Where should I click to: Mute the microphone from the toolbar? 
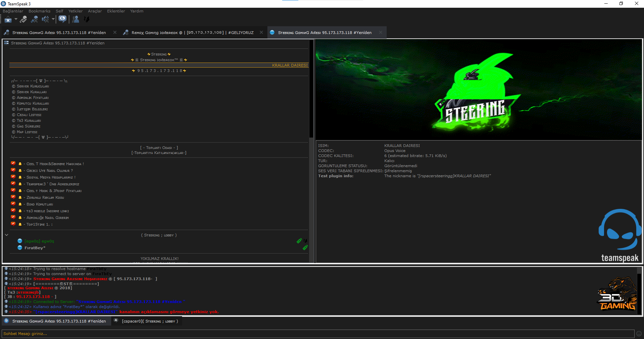click(x=34, y=20)
